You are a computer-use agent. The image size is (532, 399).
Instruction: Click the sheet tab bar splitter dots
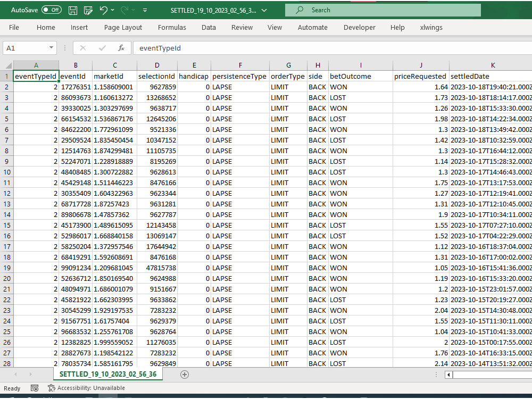436,375
